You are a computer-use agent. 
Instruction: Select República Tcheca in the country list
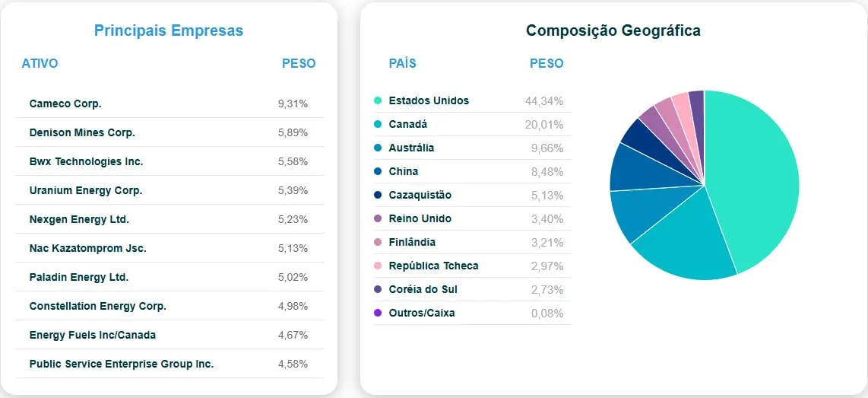pyautogui.click(x=433, y=266)
